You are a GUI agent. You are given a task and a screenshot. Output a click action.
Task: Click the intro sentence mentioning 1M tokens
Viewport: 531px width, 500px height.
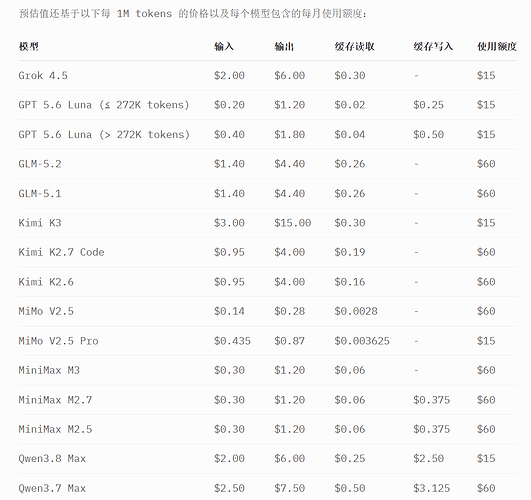192,14
